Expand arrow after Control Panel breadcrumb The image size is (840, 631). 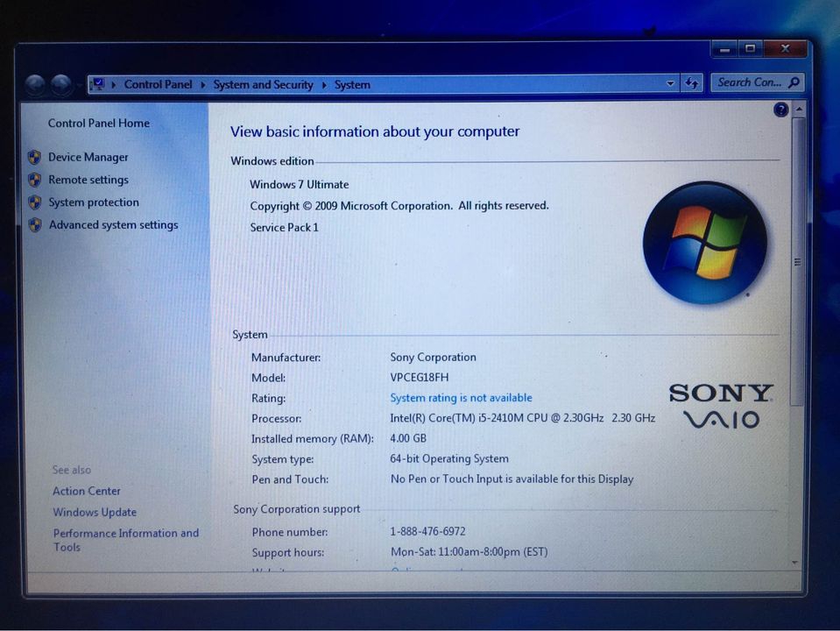coord(203,85)
